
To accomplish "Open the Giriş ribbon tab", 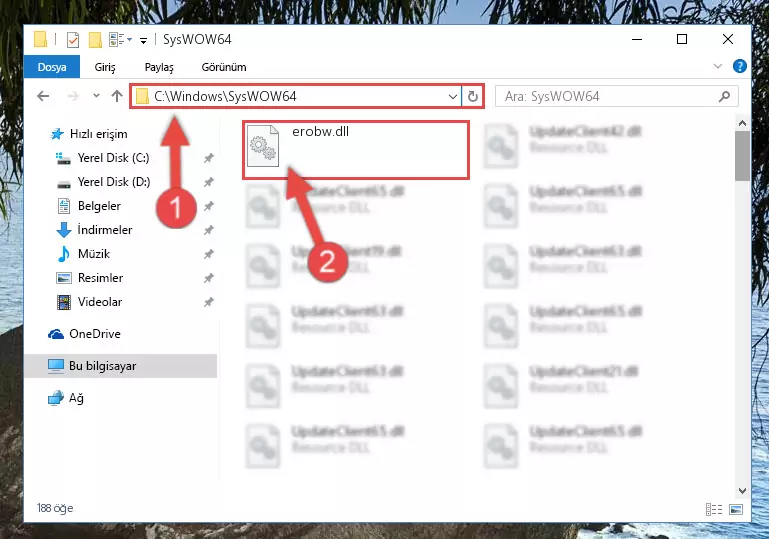I will pyautogui.click(x=105, y=67).
